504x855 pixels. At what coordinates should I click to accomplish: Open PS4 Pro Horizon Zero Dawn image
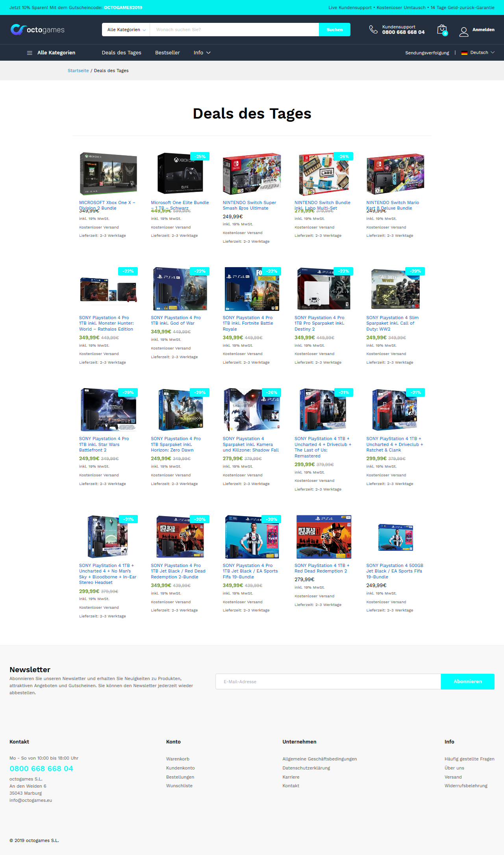(x=180, y=410)
